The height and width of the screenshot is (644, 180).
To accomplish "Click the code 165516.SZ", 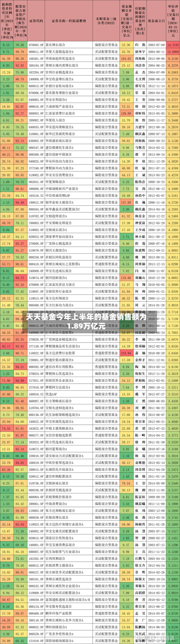I will pos(36,196).
